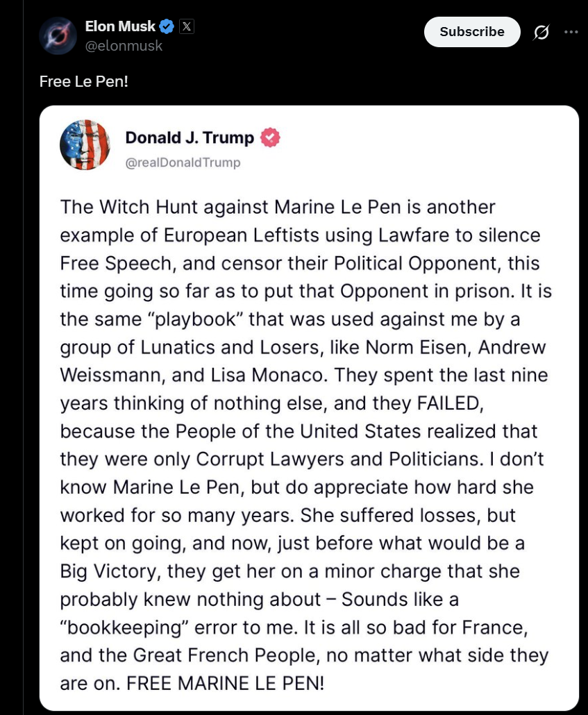Click "Big Victory" phrase in quoted post
The image size is (588, 715).
point(108,572)
